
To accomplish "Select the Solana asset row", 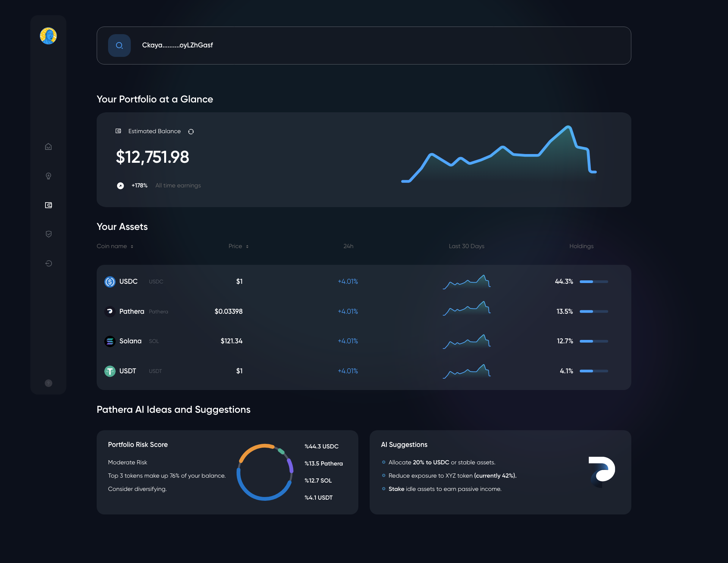I will (130, 341).
